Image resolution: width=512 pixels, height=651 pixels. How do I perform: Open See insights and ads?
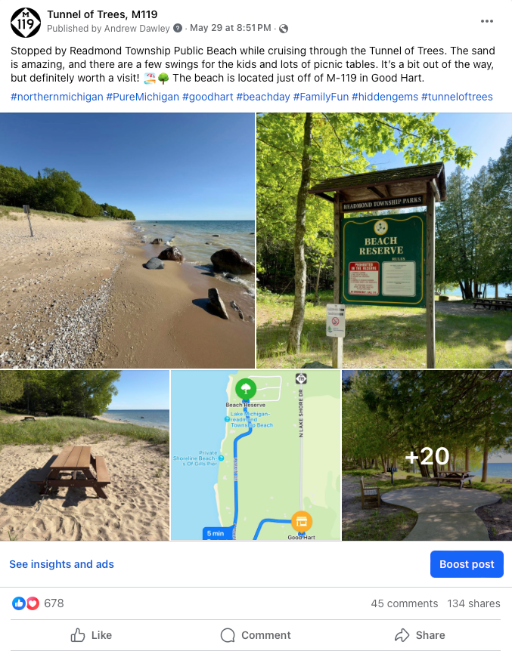point(61,564)
